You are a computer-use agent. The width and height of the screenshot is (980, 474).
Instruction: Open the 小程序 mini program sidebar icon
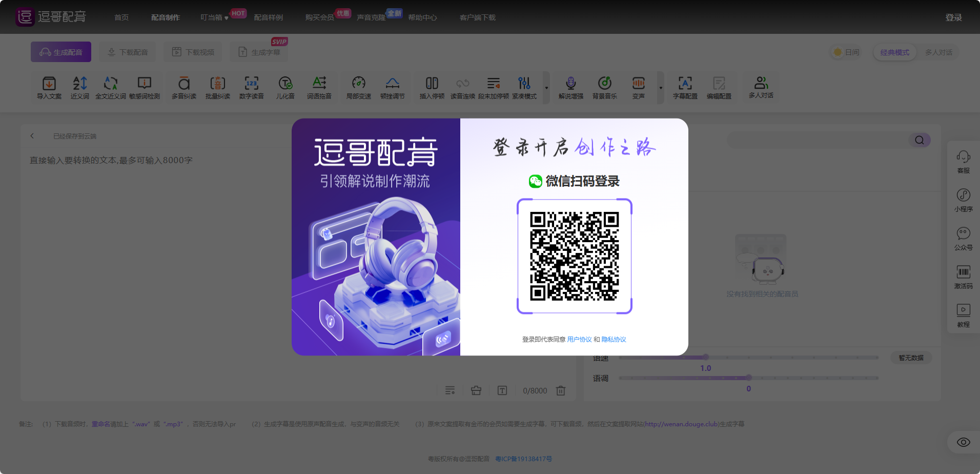964,200
